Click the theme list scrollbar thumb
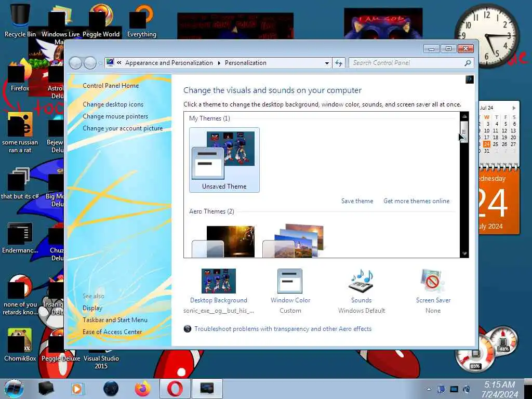This screenshot has height=399, width=532. coord(464,131)
